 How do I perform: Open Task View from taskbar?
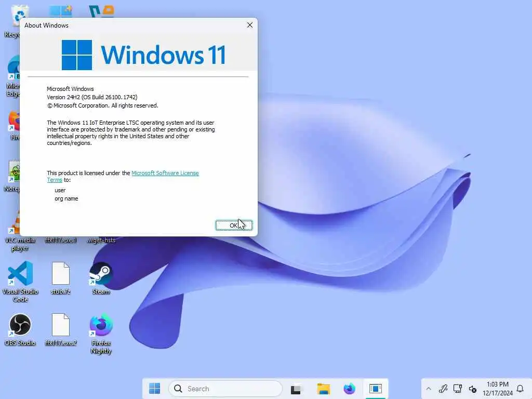(x=296, y=389)
